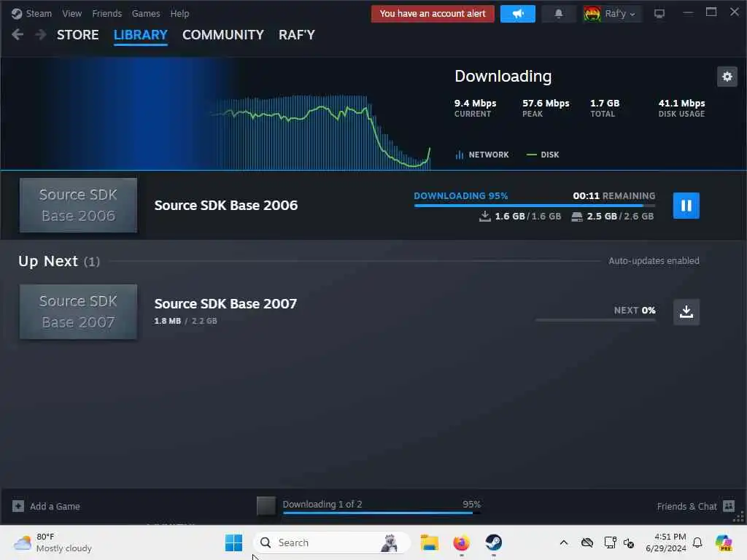Image resolution: width=747 pixels, height=560 pixels.
Task: Open Source SDK Base 2007 thumbnail
Action: 78,312
